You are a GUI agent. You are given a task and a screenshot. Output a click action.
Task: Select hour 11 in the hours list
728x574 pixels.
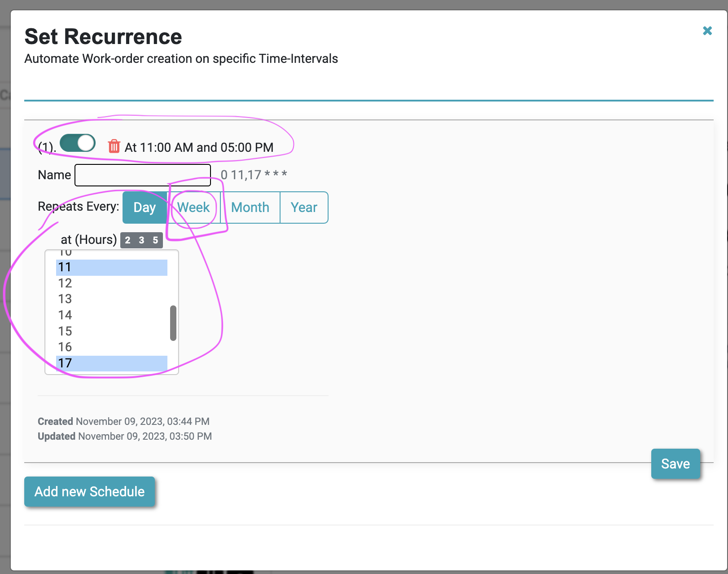111,267
